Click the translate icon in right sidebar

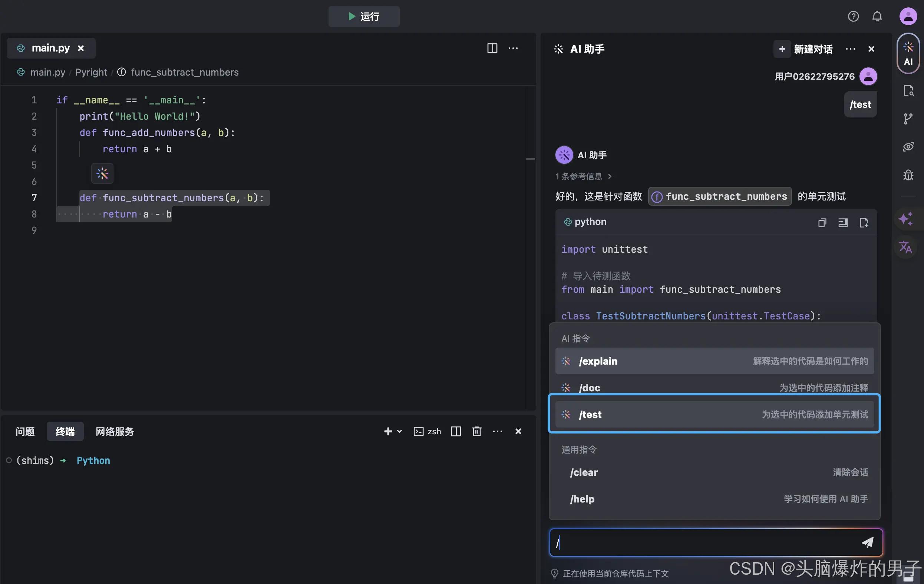905,247
